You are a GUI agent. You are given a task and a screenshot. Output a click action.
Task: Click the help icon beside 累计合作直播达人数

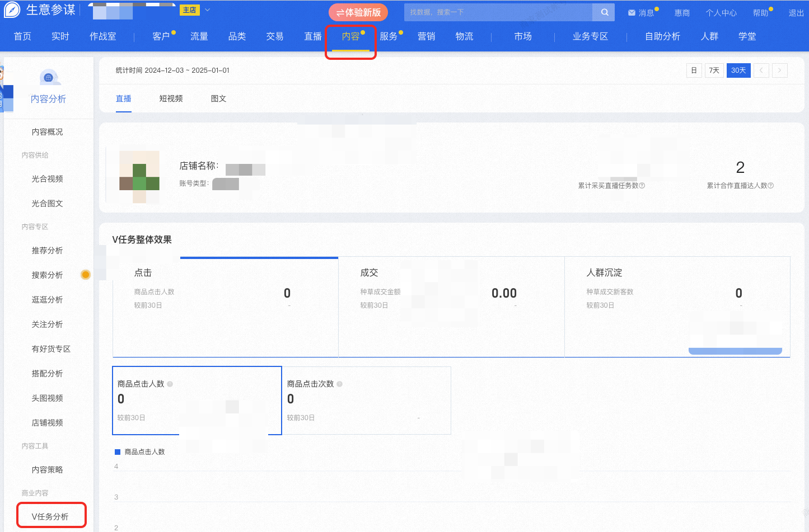click(771, 186)
